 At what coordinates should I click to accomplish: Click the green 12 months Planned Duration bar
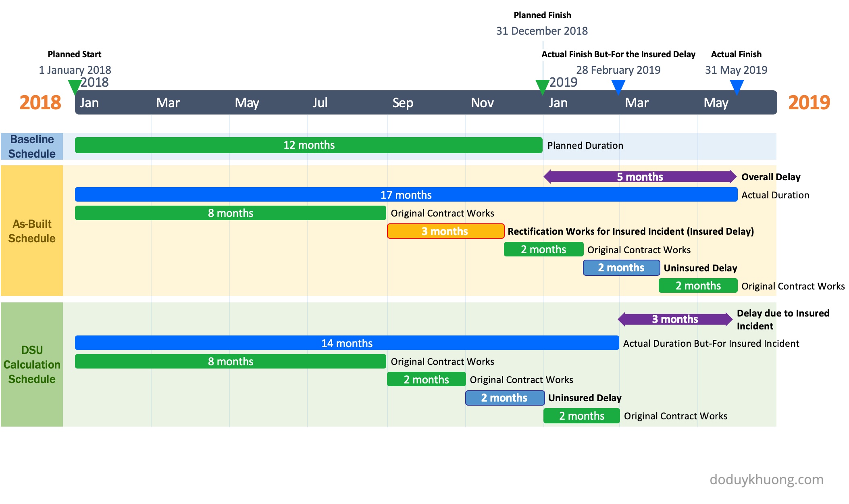click(308, 145)
